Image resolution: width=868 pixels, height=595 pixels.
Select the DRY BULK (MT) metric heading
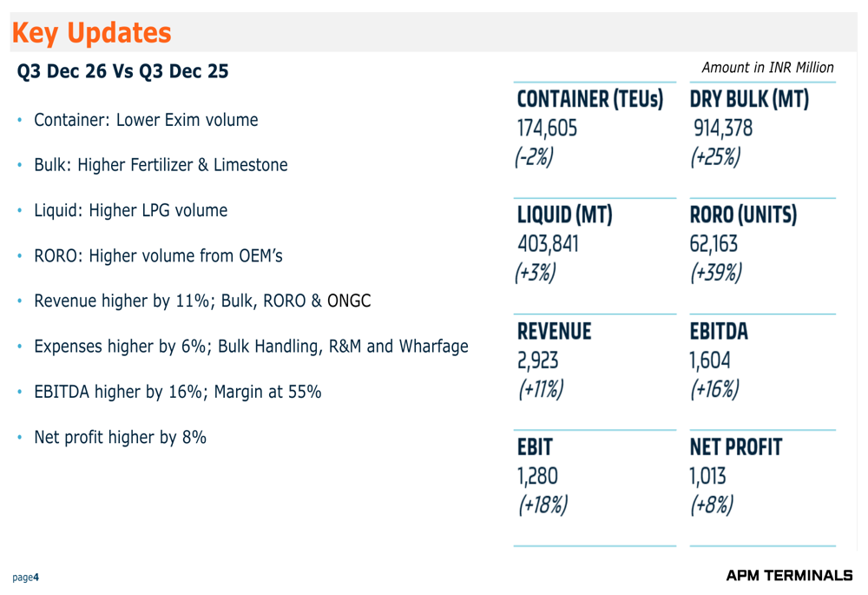[x=749, y=99]
